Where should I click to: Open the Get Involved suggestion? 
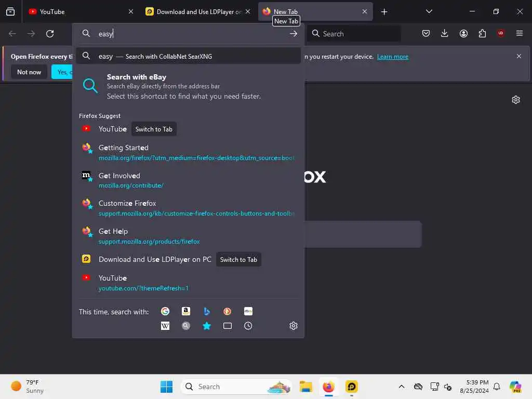pos(188,180)
